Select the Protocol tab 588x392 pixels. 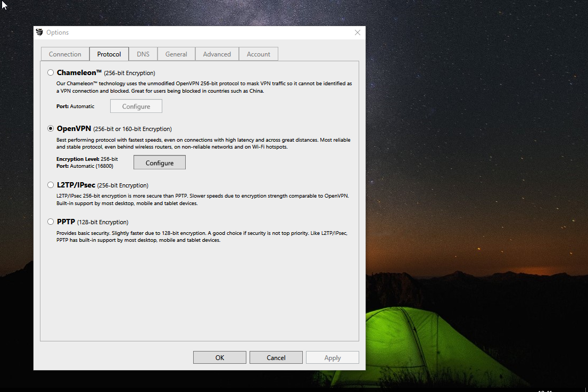(109, 54)
